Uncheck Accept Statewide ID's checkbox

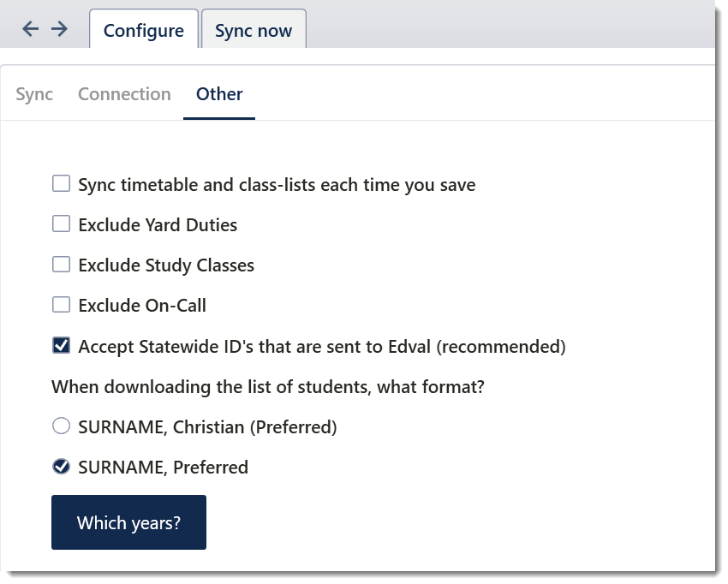[61, 346]
